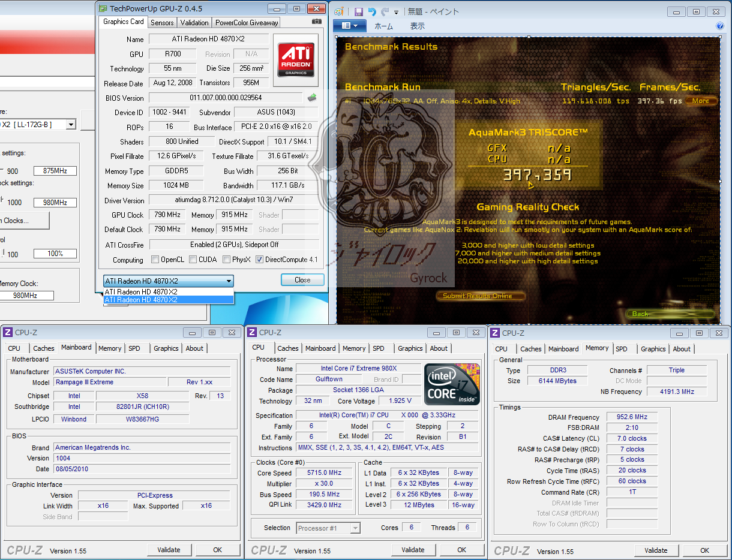Click the BIOS save chip icon in GPU-Z
The image size is (732, 560).
click(312, 97)
